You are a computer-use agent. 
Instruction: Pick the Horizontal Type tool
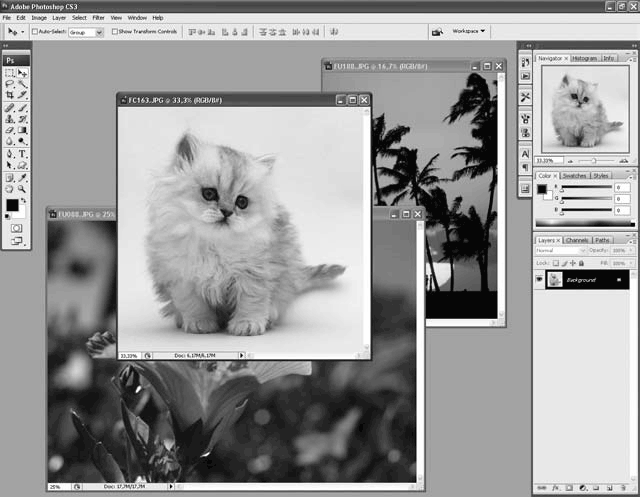[22, 154]
